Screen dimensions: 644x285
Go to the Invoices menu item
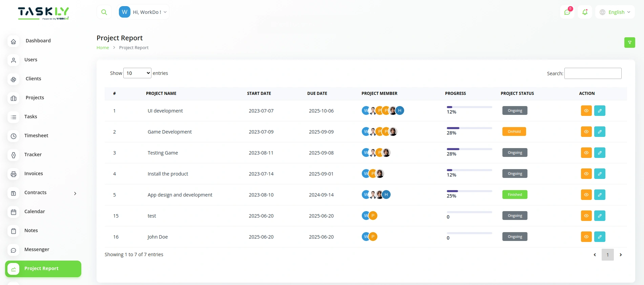34,174
